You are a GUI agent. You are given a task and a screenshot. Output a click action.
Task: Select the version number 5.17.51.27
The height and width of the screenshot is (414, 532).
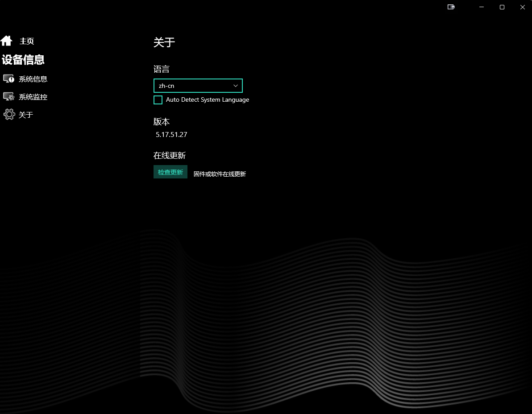171,134
